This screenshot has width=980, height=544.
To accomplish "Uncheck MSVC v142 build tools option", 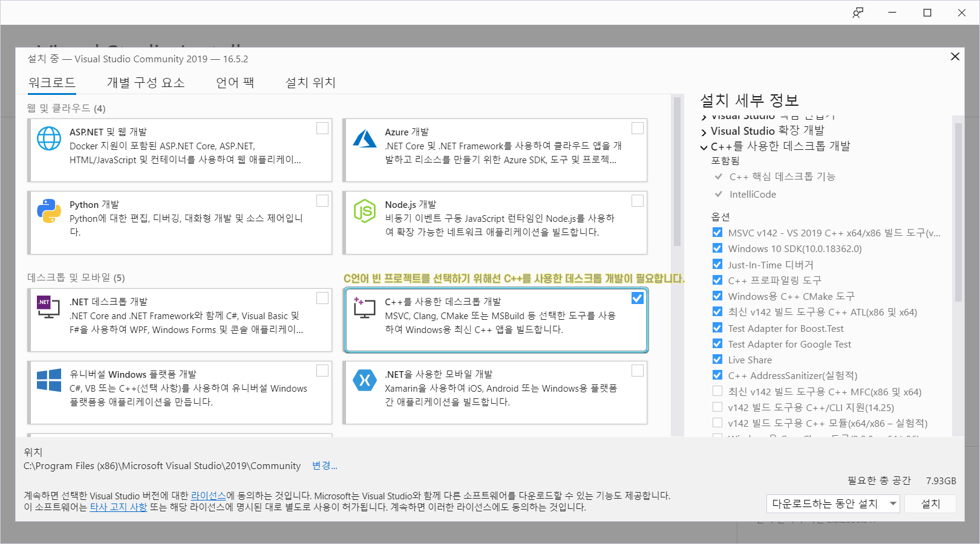I will [x=717, y=233].
